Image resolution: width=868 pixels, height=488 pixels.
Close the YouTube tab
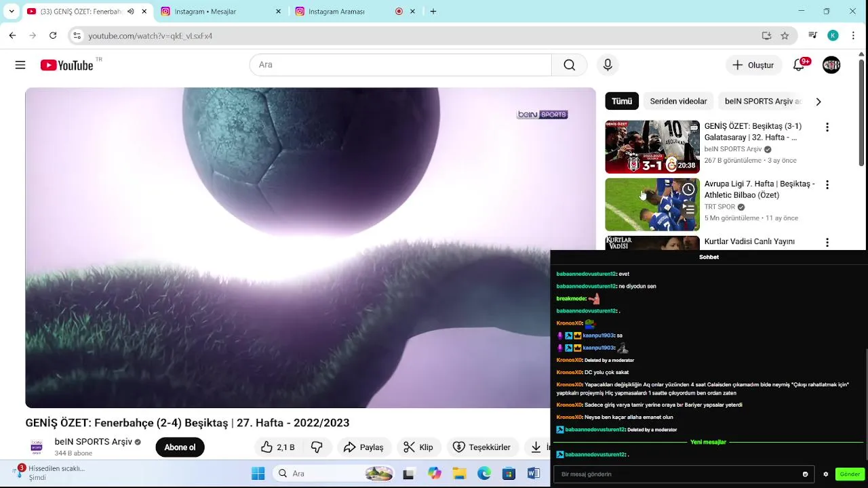[144, 12]
